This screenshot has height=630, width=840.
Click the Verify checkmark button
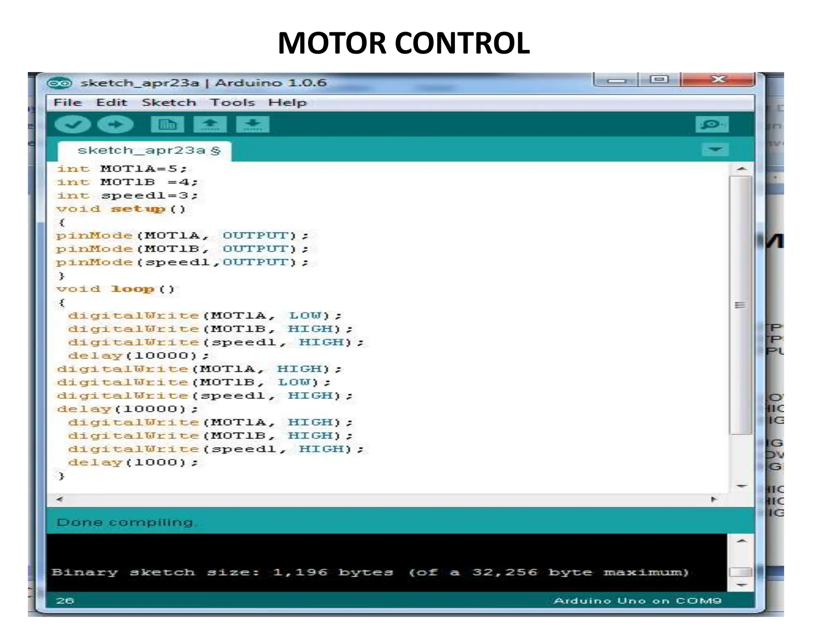[73, 124]
